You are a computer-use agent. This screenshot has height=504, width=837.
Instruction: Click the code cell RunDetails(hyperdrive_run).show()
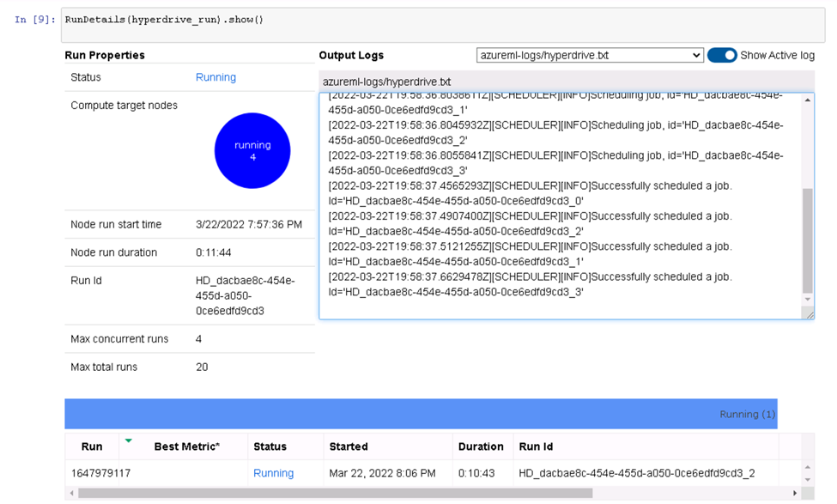442,25
